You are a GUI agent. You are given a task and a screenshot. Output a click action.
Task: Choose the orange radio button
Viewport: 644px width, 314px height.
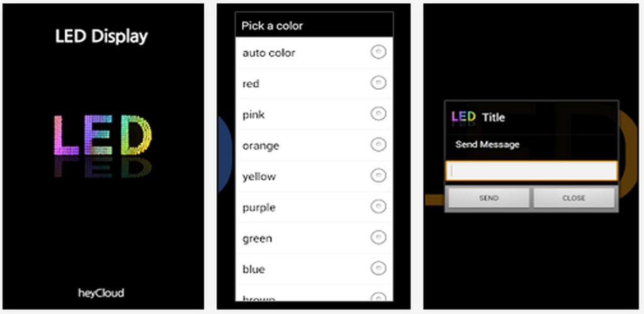(x=378, y=145)
